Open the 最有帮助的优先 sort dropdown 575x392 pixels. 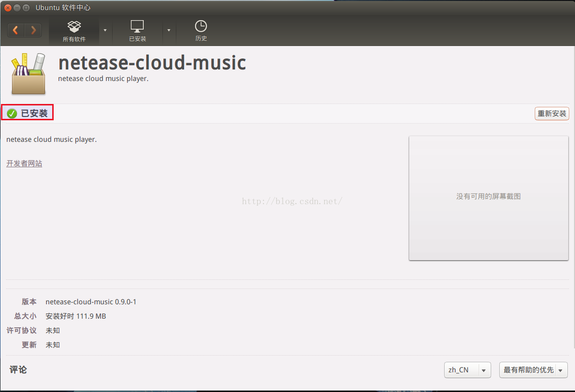533,370
